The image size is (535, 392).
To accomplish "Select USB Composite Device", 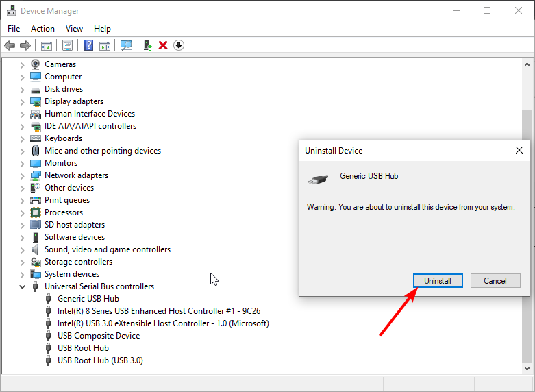I will point(99,336).
